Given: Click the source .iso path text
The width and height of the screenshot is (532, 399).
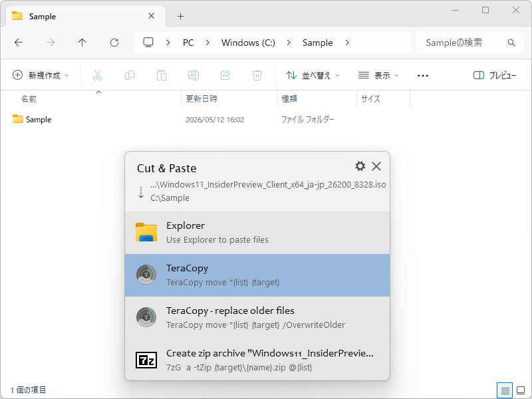Looking at the screenshot, I should coord(268,185).
